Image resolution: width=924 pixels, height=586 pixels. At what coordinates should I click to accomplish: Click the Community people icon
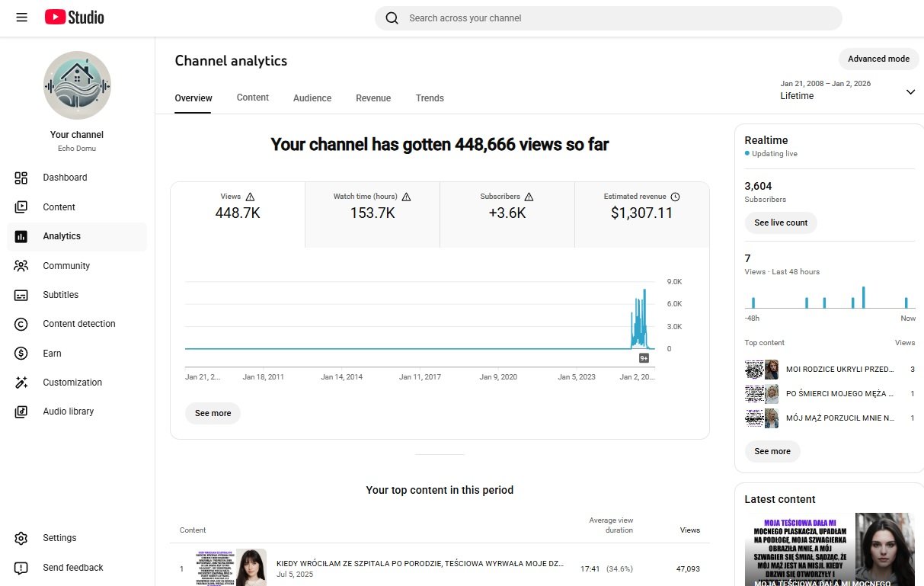click(x=21, y=266)
